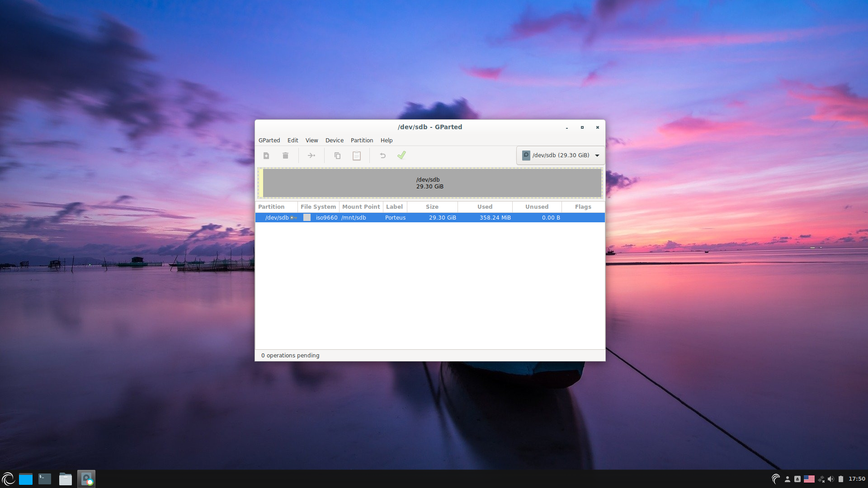Click the Flags column header
The width and height of the screenshot is (868, 488).
(583, 206)
